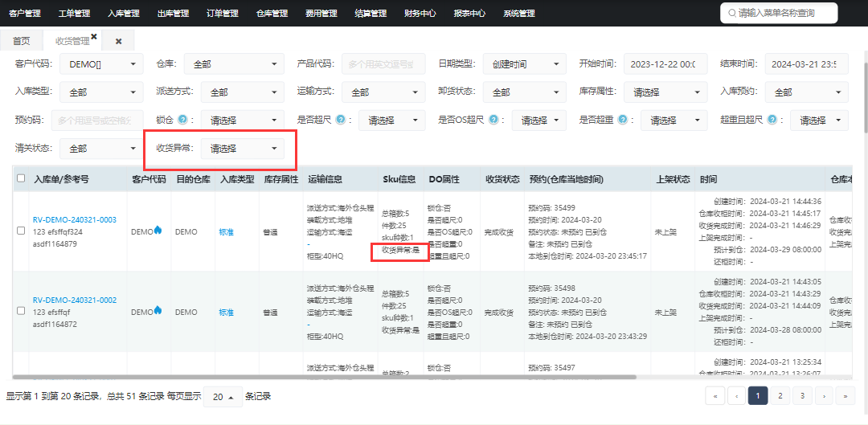This screenshot has width=868, height=425.
Task: Click 标准 link in RV-DEMO-240321-0002 row
Action: [227, 312]
